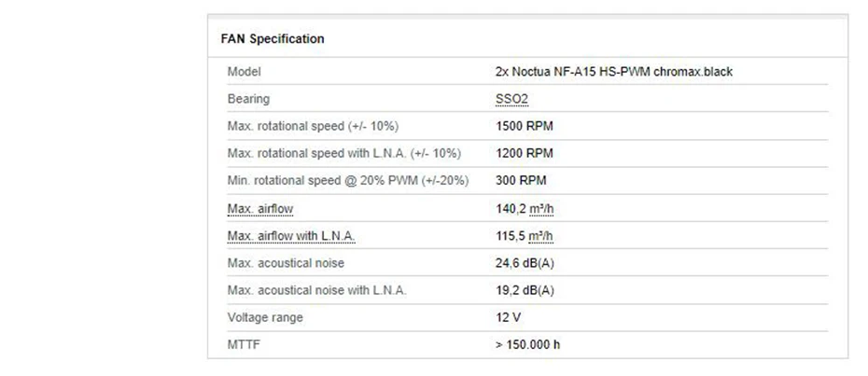Click the 1200 RPM value

point(524,153)
